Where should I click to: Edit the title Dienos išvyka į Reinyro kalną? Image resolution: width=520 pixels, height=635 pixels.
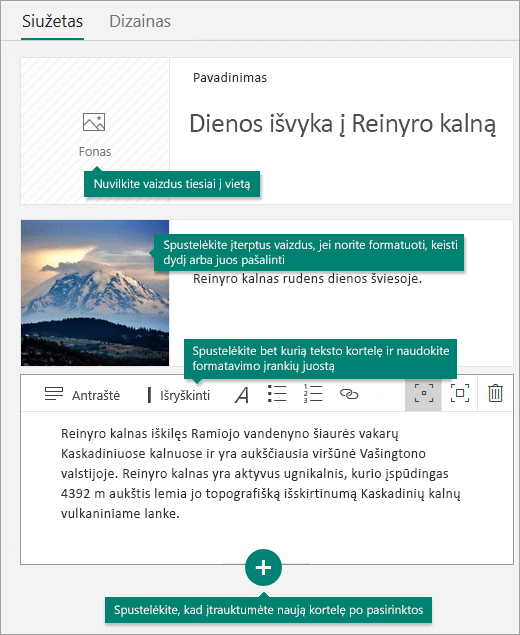click(343, 124)
